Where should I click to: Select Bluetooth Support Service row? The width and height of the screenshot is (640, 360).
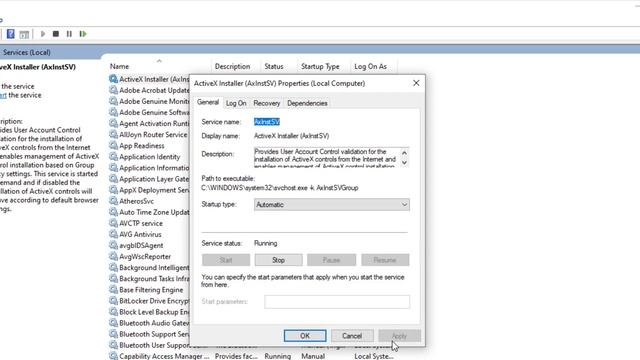click(x=149, y=334)
